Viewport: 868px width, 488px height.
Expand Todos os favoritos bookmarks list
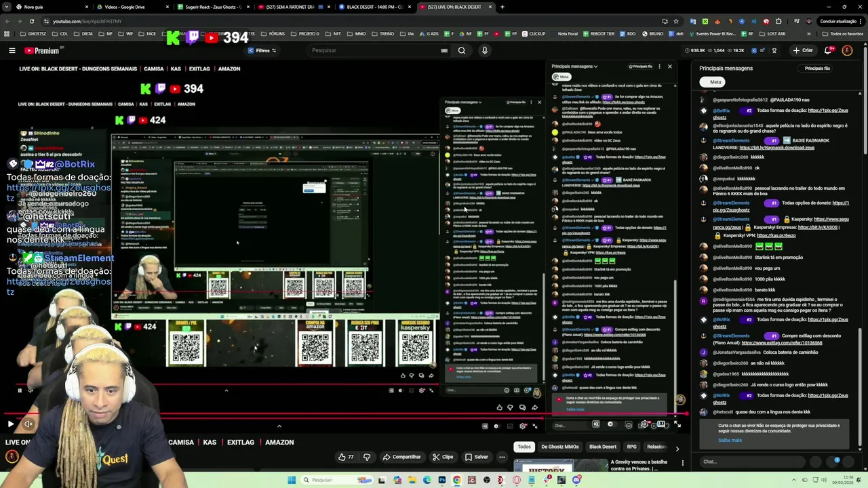tap(844, 33)
